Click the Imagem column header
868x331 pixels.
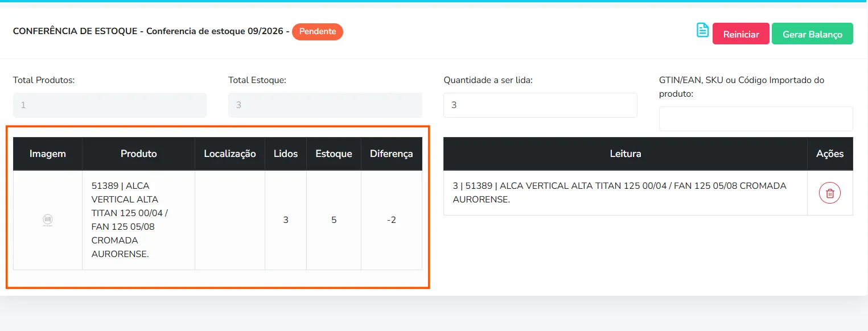(x=48, y=154)
